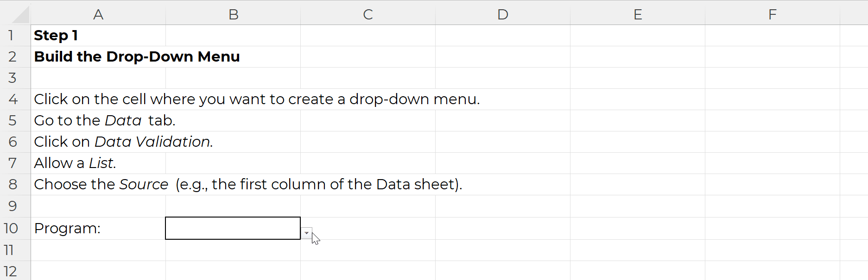Select row 4 header

pyautogui.click(x=13, y=99)
